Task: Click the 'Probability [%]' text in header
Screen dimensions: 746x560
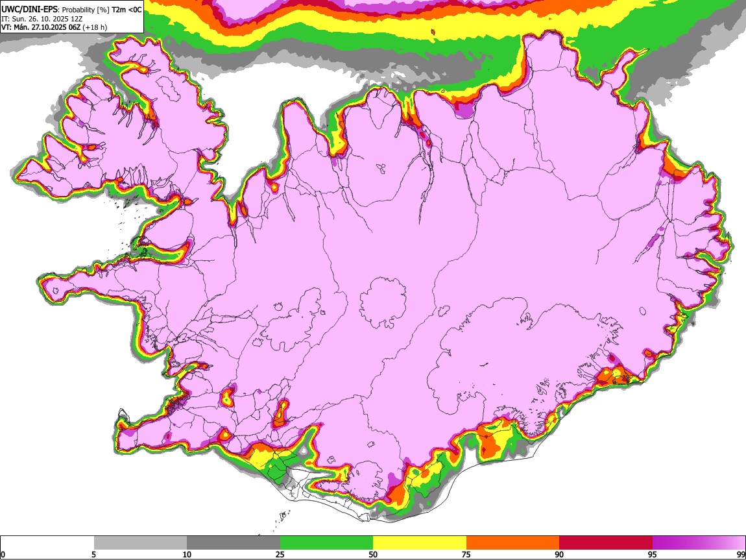Action: pyautogui.click(x=86, y=10)
